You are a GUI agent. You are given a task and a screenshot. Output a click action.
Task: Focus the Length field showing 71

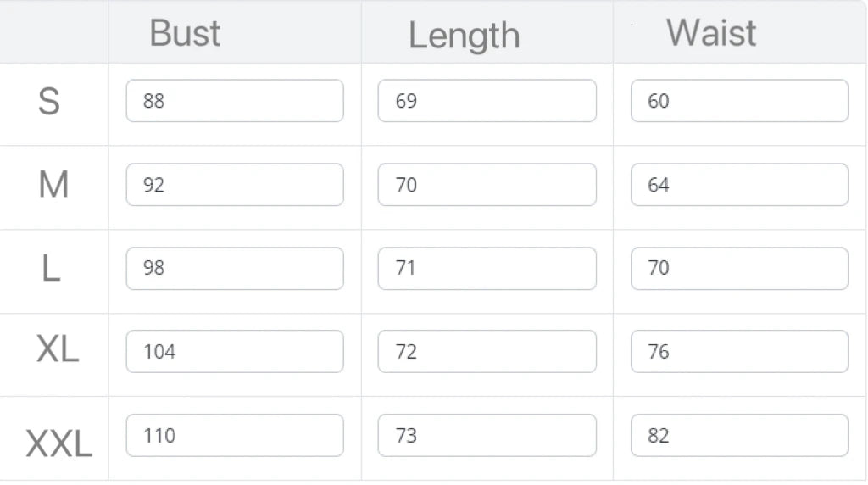tap(487, 268)
